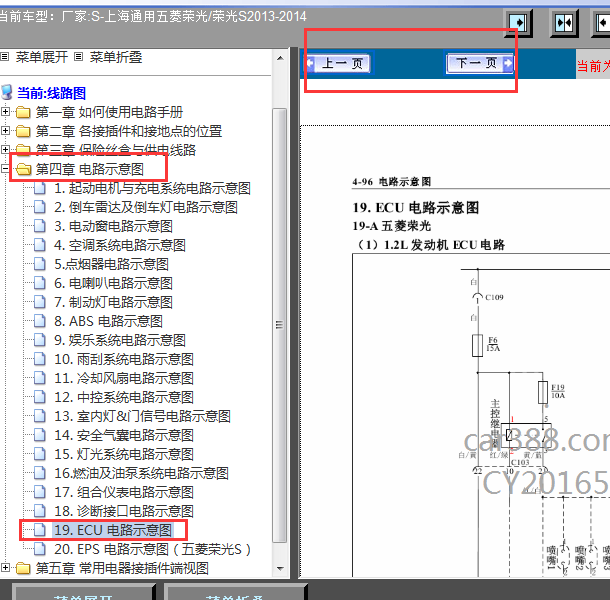610x600 pixels.
Task: Open 4. 空调系统电路示意图
Action: [120, 246]
